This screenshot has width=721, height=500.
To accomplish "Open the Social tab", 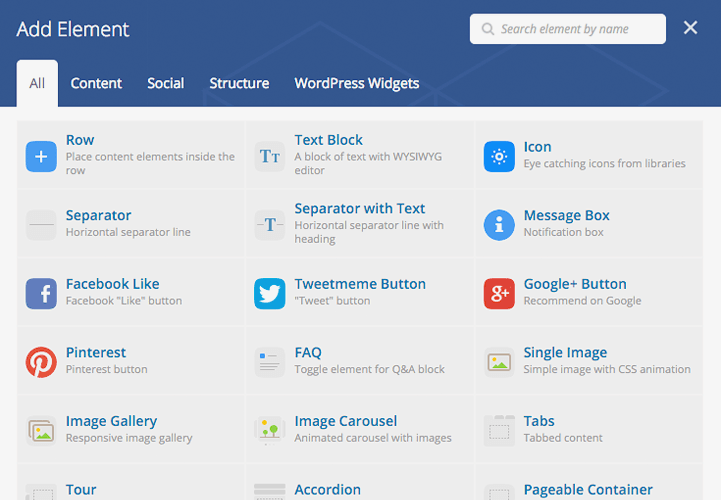I will (x=166, y=83).
